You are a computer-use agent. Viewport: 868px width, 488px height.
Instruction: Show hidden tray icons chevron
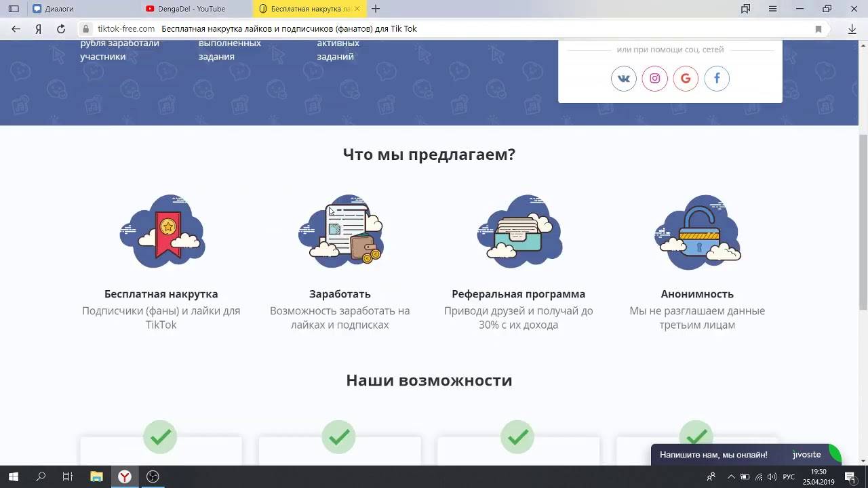[730, 476]
